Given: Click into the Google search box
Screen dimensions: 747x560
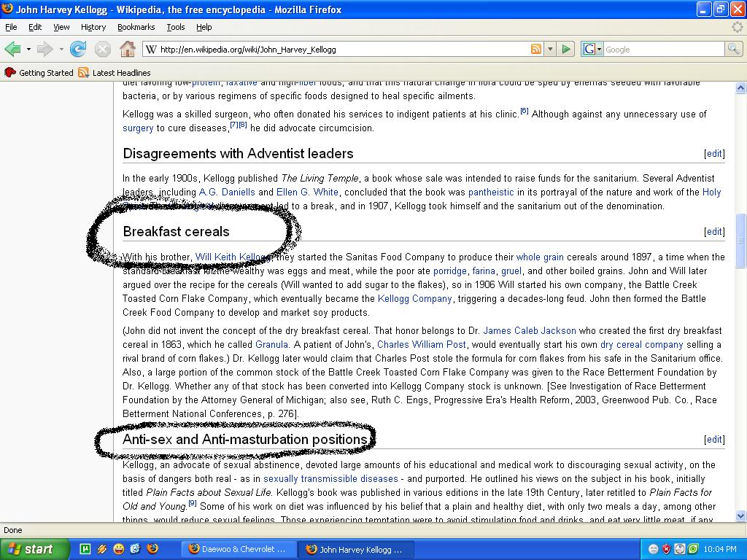Looking at the screenshot, I should click(x=664, y=49).
